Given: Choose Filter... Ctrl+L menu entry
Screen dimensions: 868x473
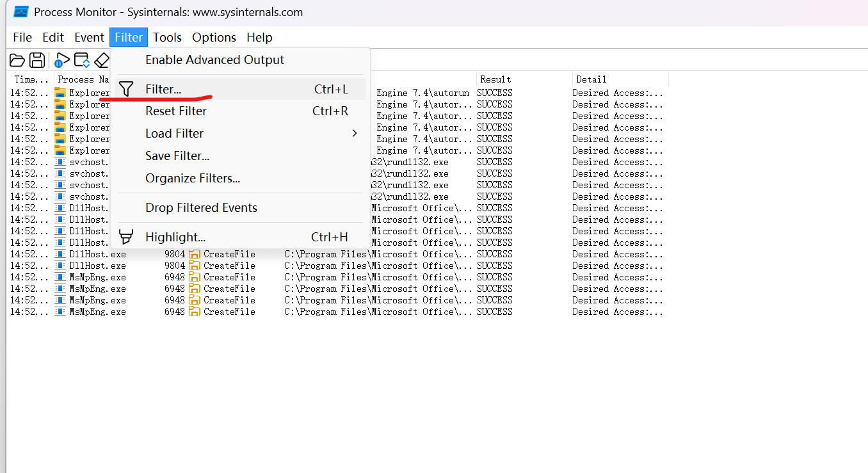Looking at the screenshot, I should click(x=240, y=89).
